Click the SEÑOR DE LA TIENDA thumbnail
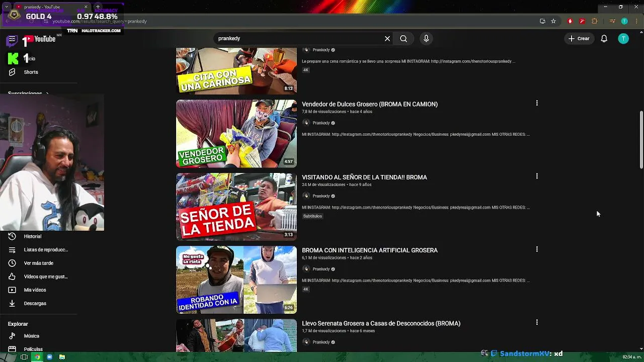 [236, 207]
